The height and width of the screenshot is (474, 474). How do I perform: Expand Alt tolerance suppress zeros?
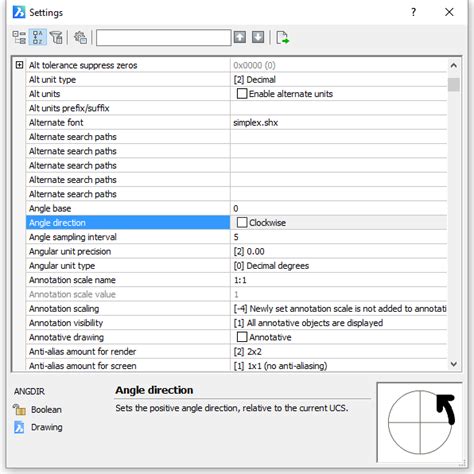(20, 65)
